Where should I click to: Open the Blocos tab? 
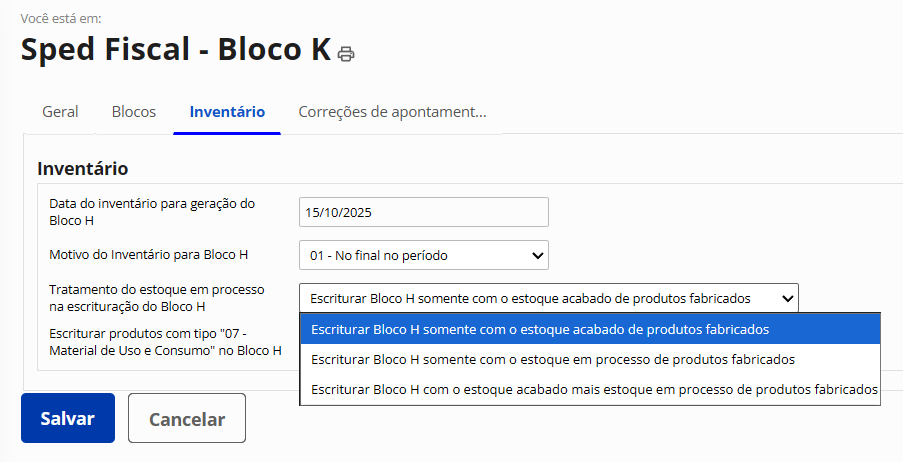[x=134, y=112]
